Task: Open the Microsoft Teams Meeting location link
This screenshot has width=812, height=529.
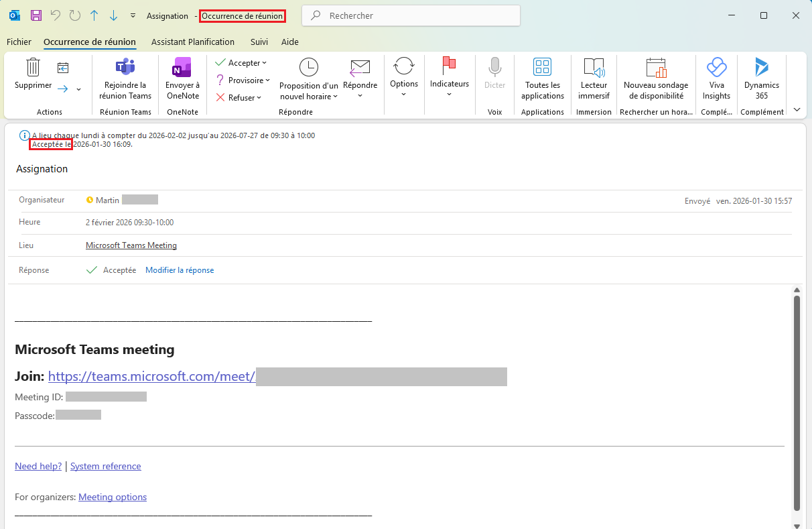Action: (131, 245)
